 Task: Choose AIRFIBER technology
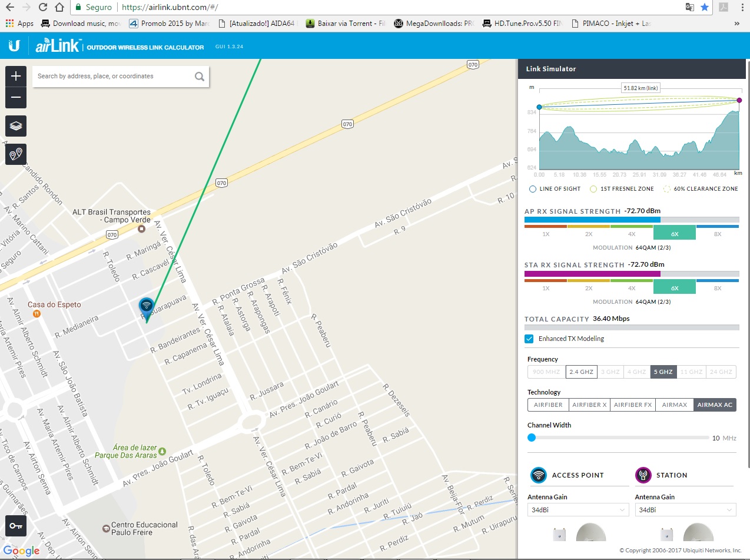[x=548, y=405]
